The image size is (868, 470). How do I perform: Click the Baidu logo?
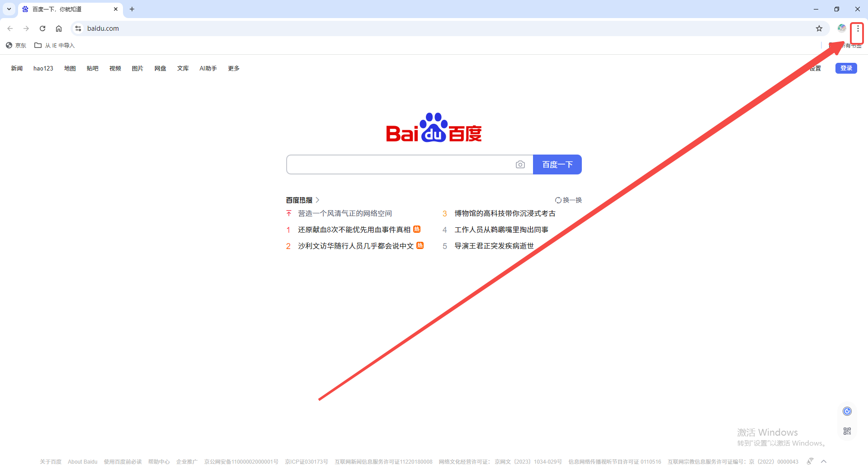(x=434, y=127)
